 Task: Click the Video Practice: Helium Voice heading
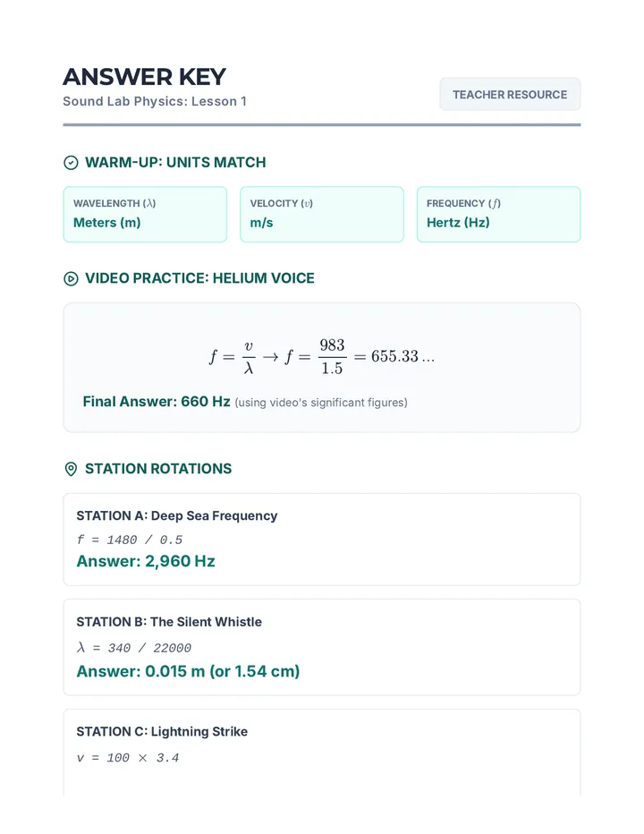click(200, 278)
